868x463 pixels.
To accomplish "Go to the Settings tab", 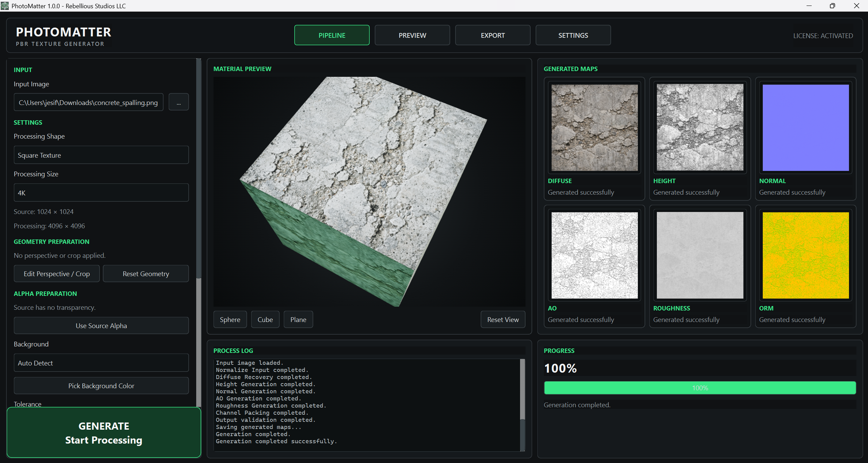I will [x=573, y=35].
